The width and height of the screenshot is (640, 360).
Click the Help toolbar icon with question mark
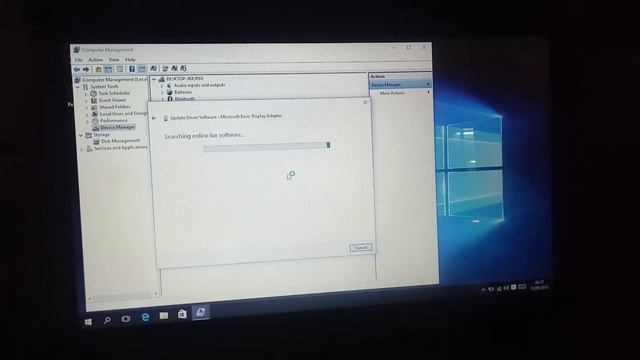click(x=132, y=69)
